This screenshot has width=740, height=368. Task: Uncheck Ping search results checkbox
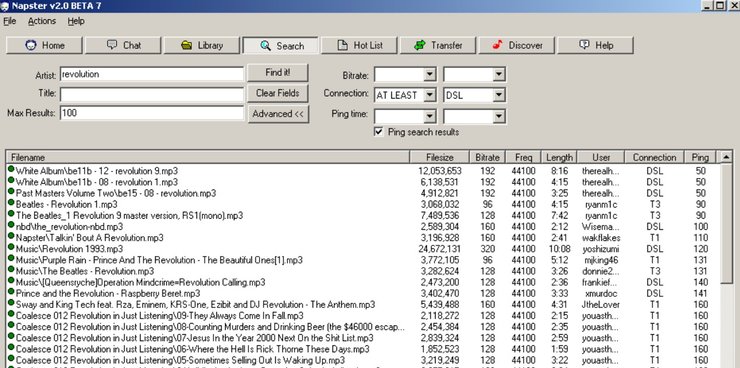378,132
